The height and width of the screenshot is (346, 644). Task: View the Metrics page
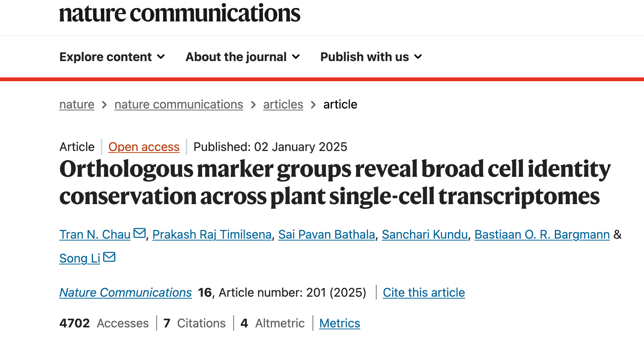click(x=339, y=323)
